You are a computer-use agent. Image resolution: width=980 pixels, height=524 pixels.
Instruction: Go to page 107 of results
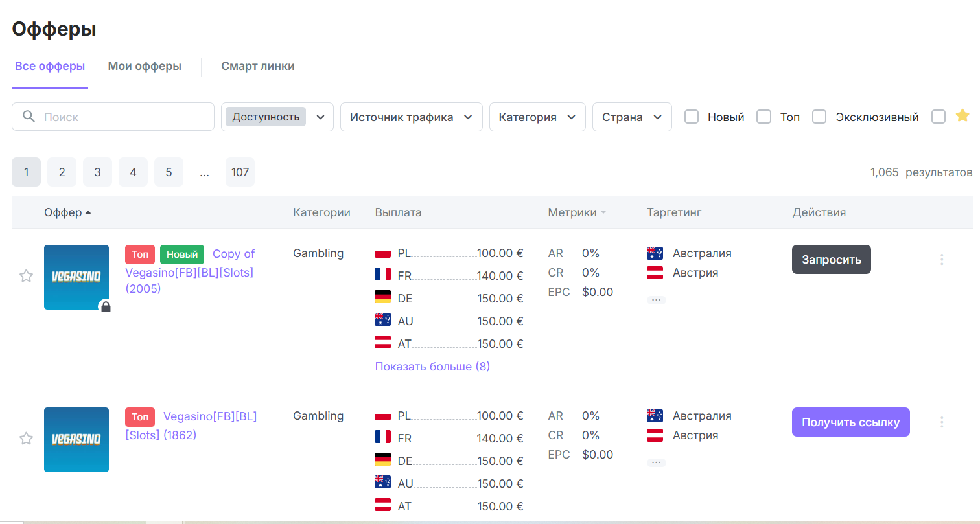pos(240,172)
